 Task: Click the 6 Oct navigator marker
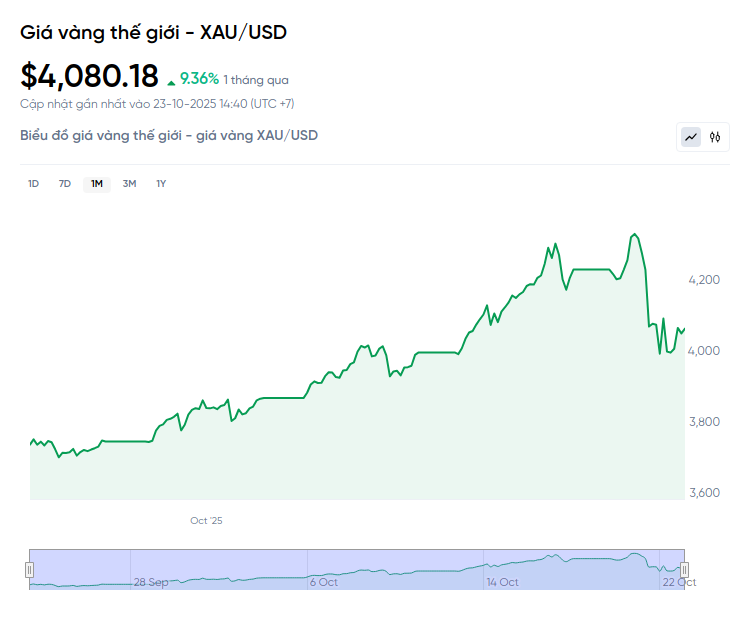point(324,582)
